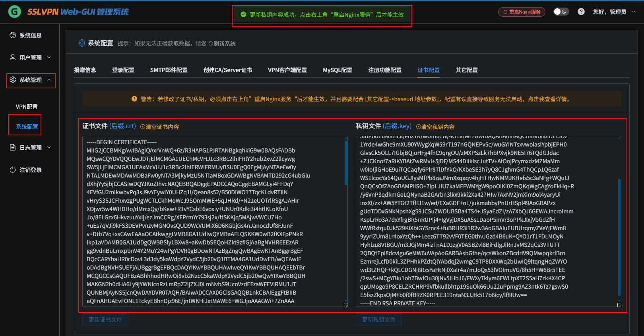The width and height of the screenshot is (644, 336).
Task: Click the 注销登录 power icon
Action: [13, 170]
